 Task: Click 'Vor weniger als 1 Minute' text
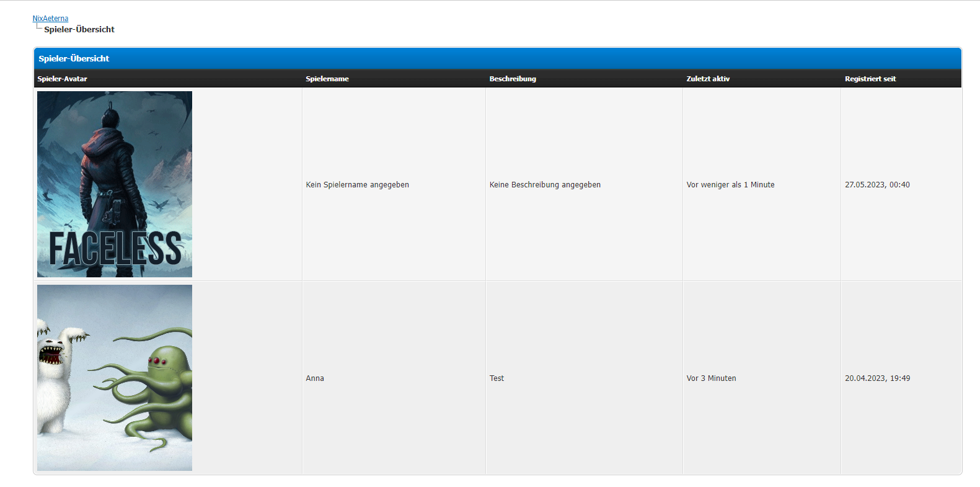(730, 185)
